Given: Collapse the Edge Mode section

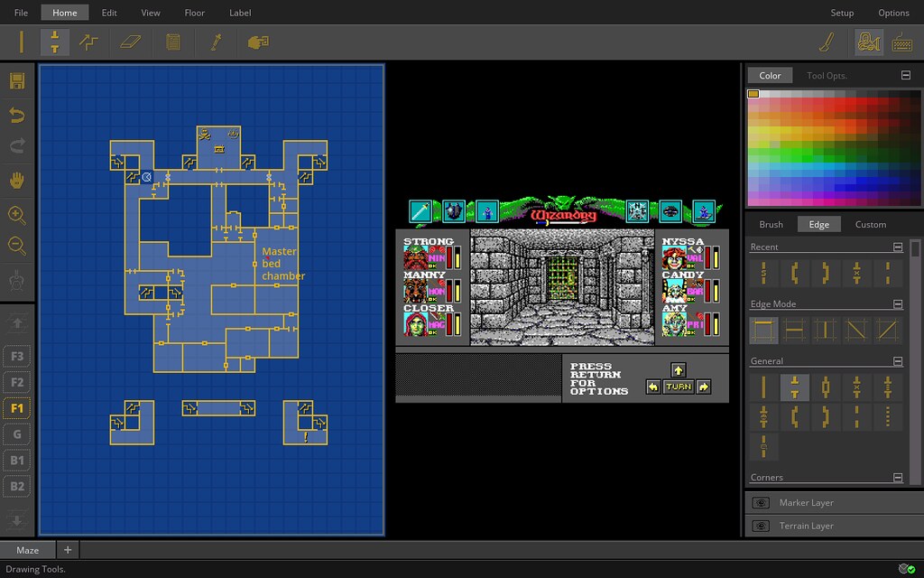Looking at the screenshot, I should (898, 303).
